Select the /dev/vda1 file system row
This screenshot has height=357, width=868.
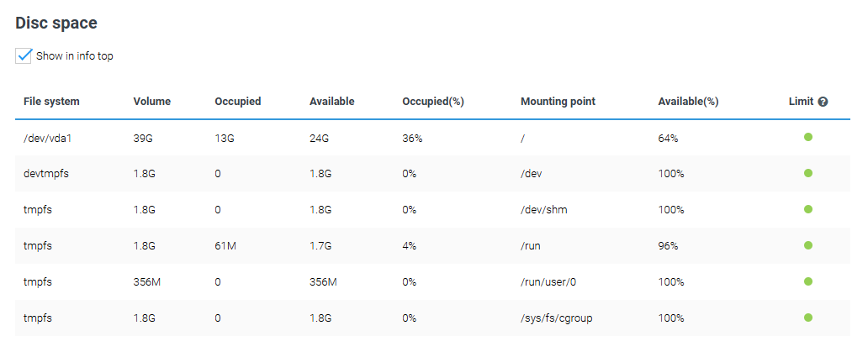[x=432, y=138]
